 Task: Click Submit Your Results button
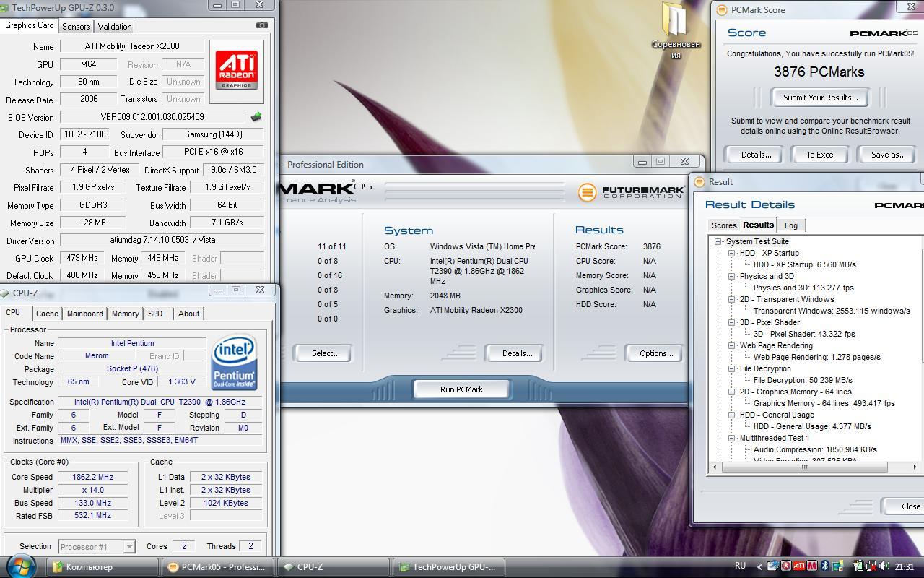(x=820, y=98)
